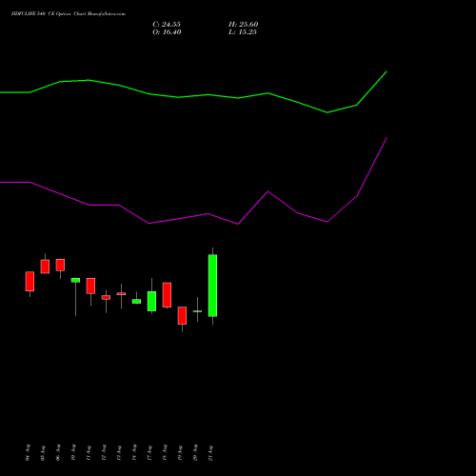Select the first red candle for 04 Aug
Image resolution: width=476 pixels, height=476 pixels.
click(x=30, y=281)
